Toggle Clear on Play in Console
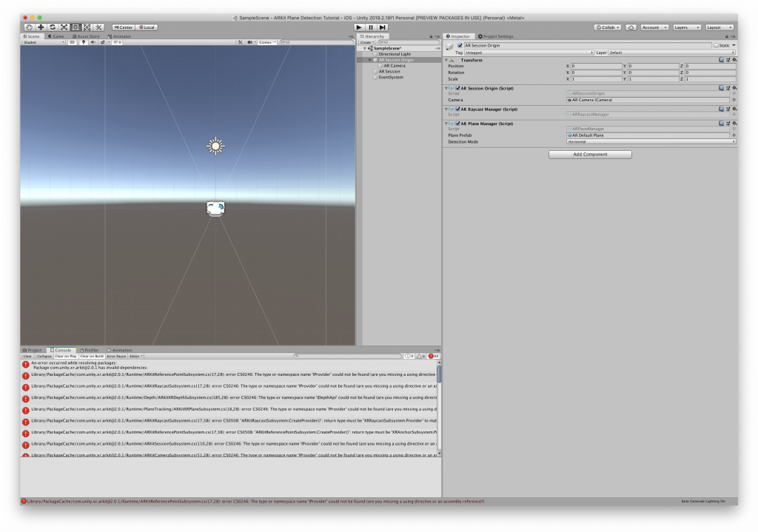 66,356
